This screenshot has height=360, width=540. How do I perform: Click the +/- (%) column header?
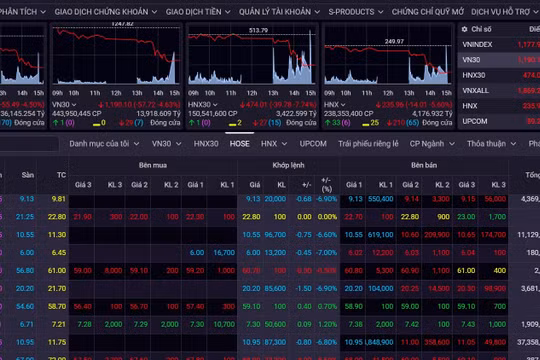coord(326,185)
